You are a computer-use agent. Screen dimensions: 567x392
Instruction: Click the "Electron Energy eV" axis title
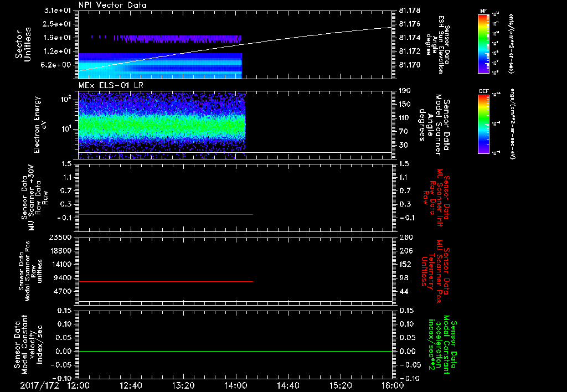(x=40, y=125)
